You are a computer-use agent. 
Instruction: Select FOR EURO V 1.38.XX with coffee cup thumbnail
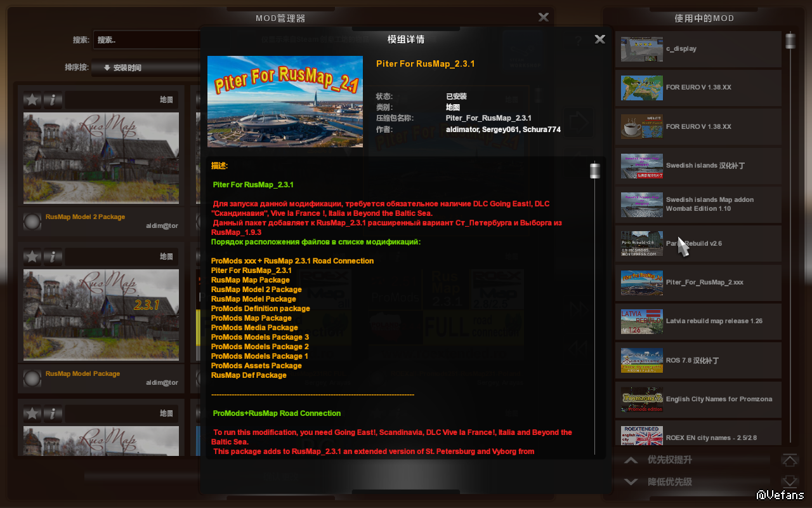(x=698, y=127)
